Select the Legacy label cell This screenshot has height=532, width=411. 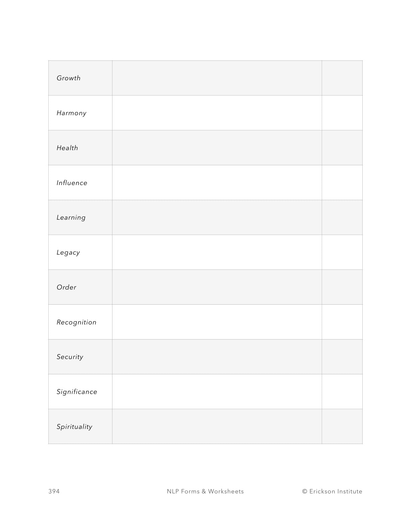click(68, 253)
